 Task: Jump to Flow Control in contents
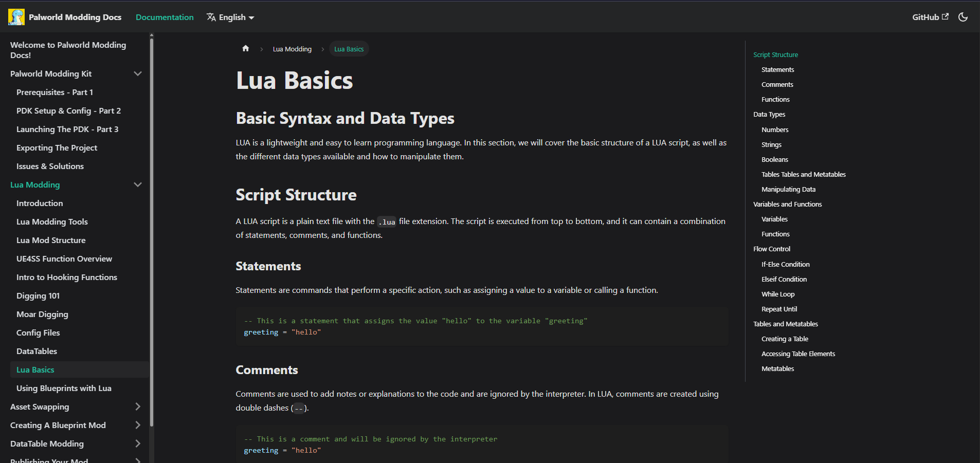pyautogui.click(x=772, y=249)
